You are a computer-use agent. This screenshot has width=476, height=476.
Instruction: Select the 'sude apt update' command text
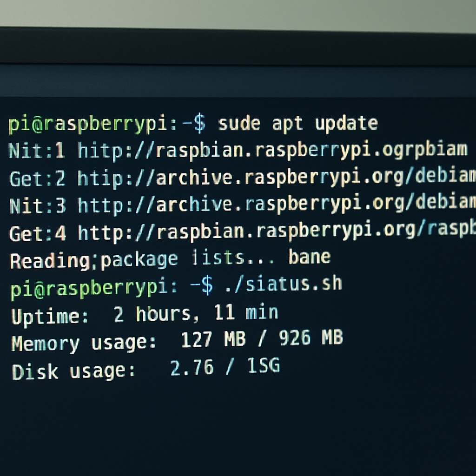pyautogui.click(x=297, y=122)
